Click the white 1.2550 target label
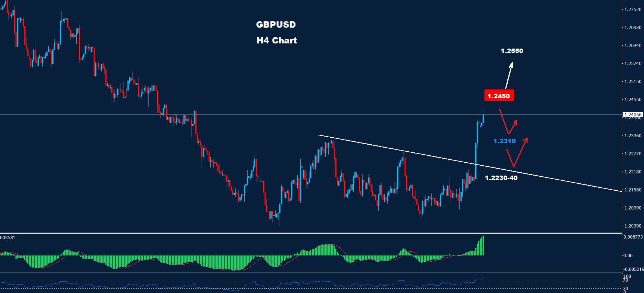Viewport: 644px width, 293px height. (512, 51)
